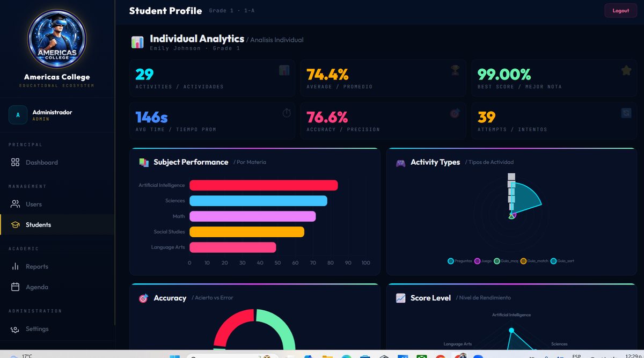Click the red Artificial Intelligence bar
The width and height of the screenshot is (644, 358).
(x=264, y=185)
